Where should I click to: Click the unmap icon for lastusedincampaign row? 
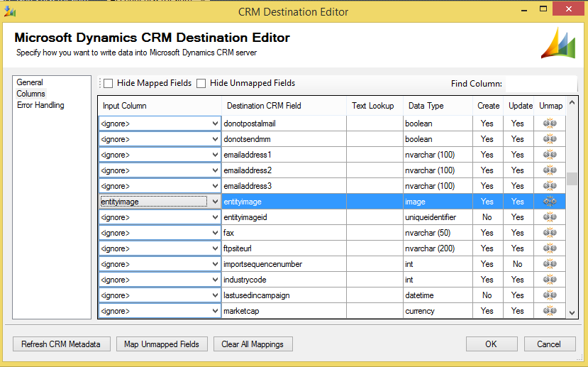click(x=550, y=295)
